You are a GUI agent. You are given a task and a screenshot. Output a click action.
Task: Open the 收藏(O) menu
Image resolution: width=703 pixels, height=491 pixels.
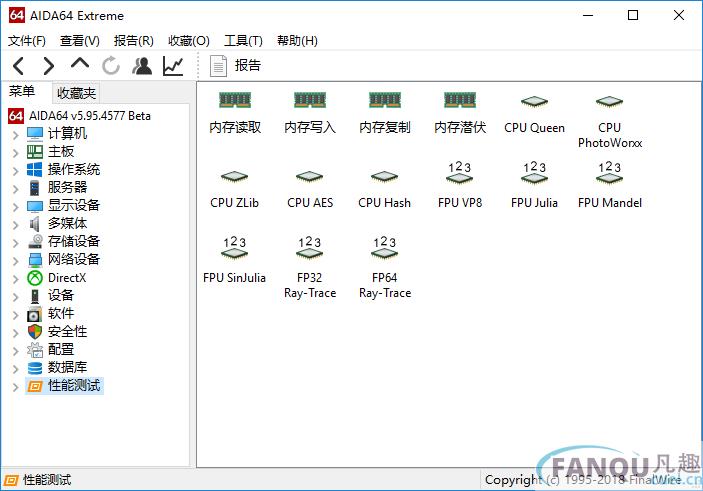click(x=188, y=41)
